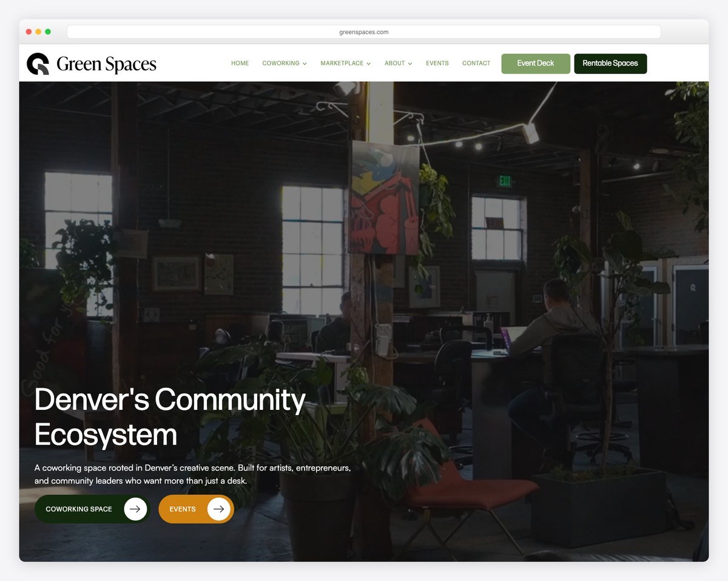Viewport: 728px width, 581px height.
Task: Click the arrow icon inside EVENTS button
Action: (217, 509)
